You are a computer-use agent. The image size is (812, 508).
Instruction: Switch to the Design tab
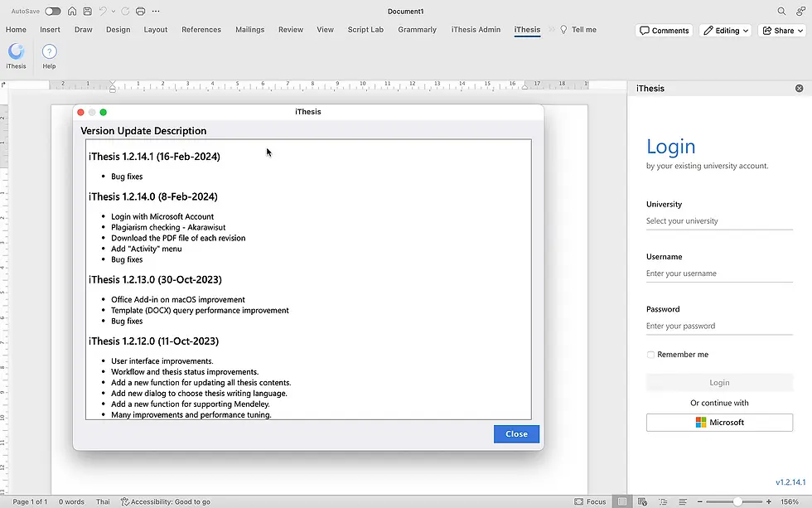click(x=118, y=30)
